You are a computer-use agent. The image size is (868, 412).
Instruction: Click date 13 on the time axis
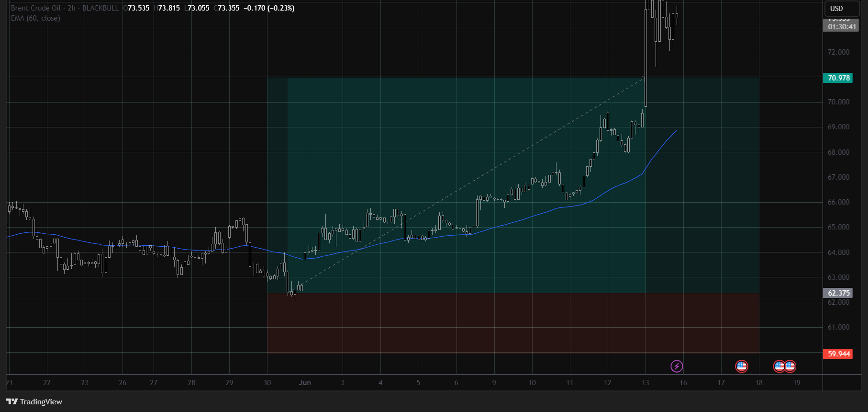coord(645,383)
